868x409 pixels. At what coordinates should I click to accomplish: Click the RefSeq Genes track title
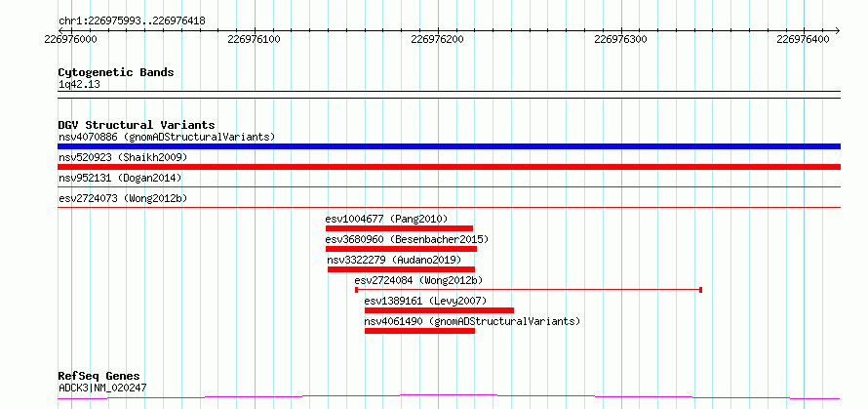[99, 377]
